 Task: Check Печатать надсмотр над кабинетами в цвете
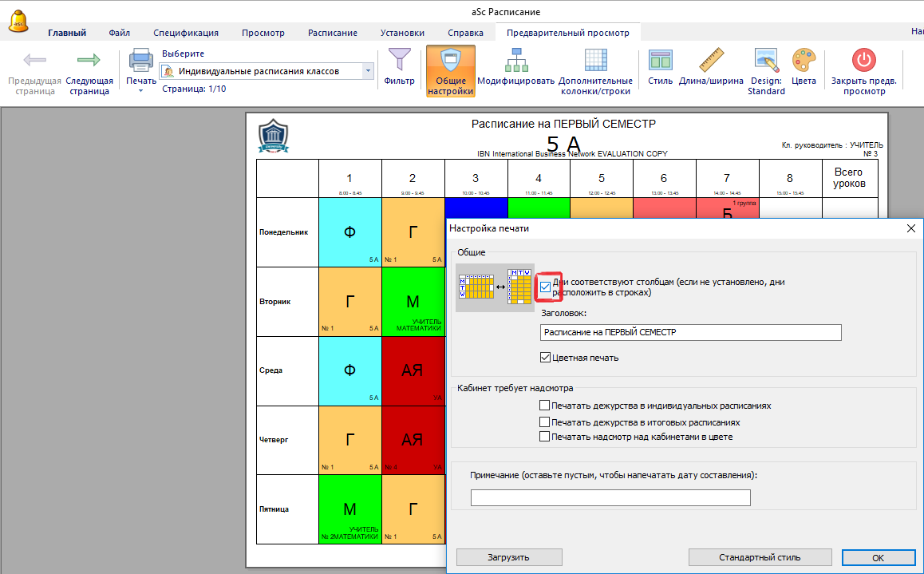[544, 437]
